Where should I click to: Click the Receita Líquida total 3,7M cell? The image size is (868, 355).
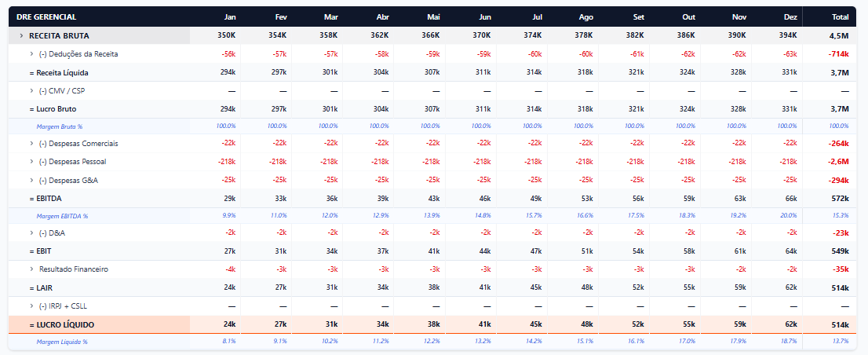[x=839, y=72]
